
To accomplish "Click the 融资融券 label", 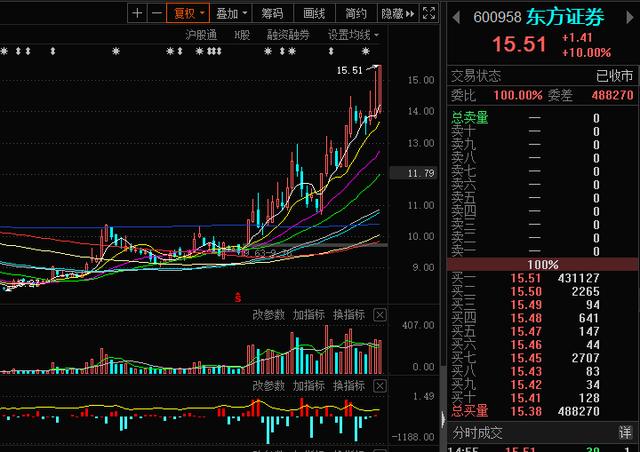I will pos(288,35).
